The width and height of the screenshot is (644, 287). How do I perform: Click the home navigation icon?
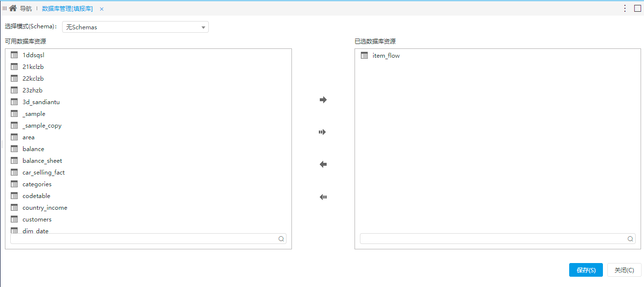(13, 8)
